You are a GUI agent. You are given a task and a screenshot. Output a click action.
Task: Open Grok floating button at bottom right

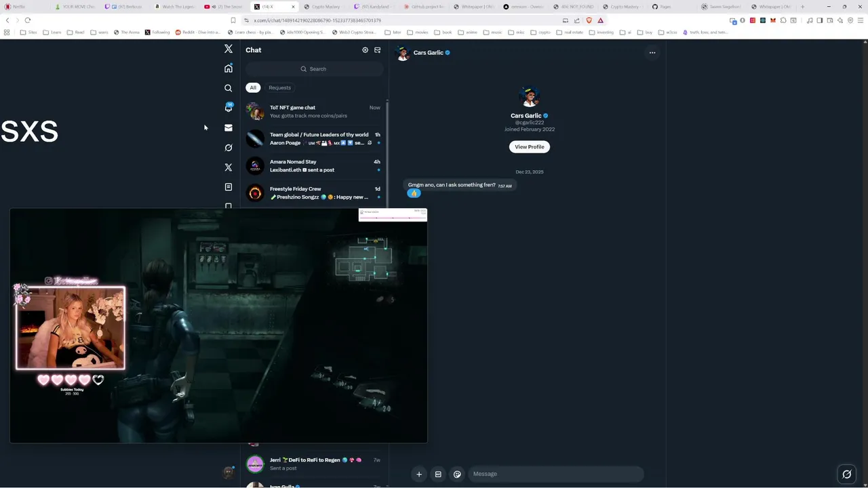(846, 474)
